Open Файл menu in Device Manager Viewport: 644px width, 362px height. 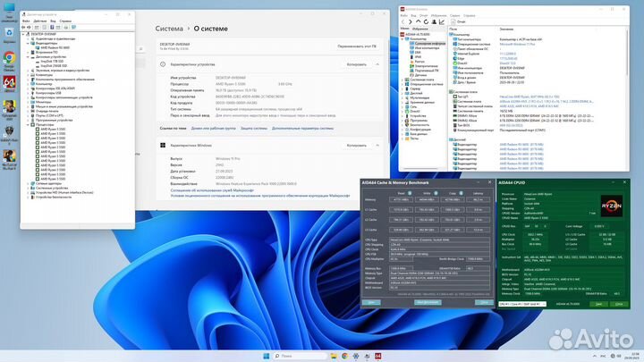tap(26, 21)
